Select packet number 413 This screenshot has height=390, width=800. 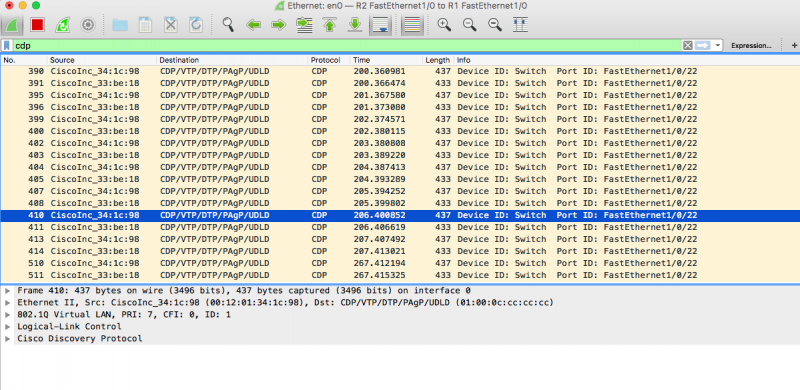(x=400, y=239)
